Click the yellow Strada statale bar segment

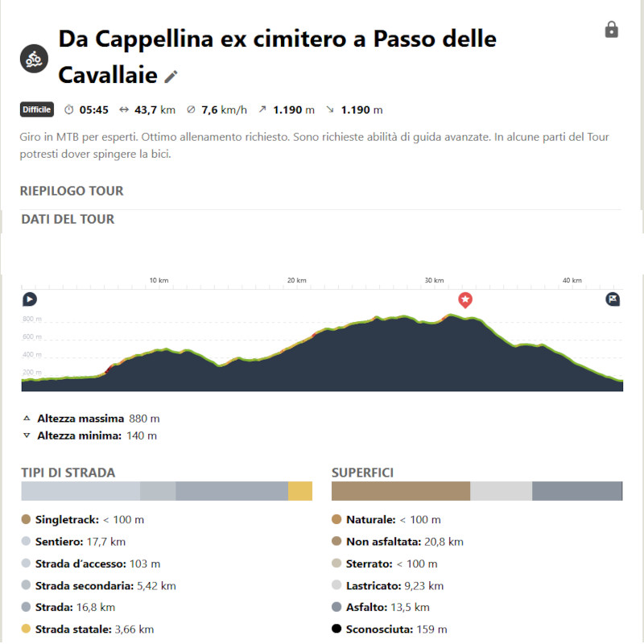(300, 491)
